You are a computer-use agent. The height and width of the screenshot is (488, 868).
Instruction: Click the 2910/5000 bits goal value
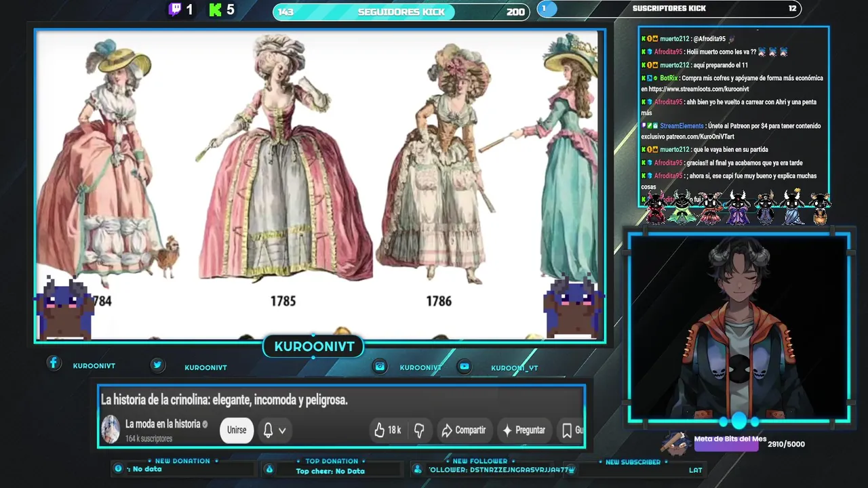click(x=786, y=444)
